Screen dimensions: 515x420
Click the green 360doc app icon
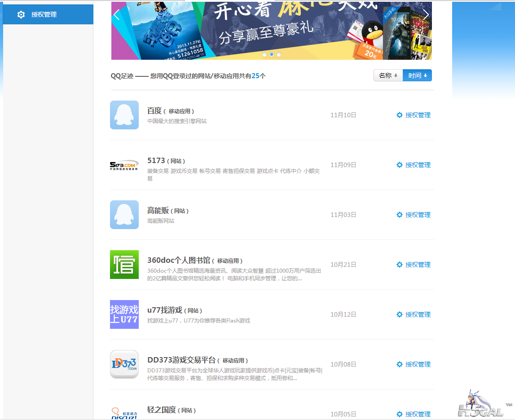[124, 265]
